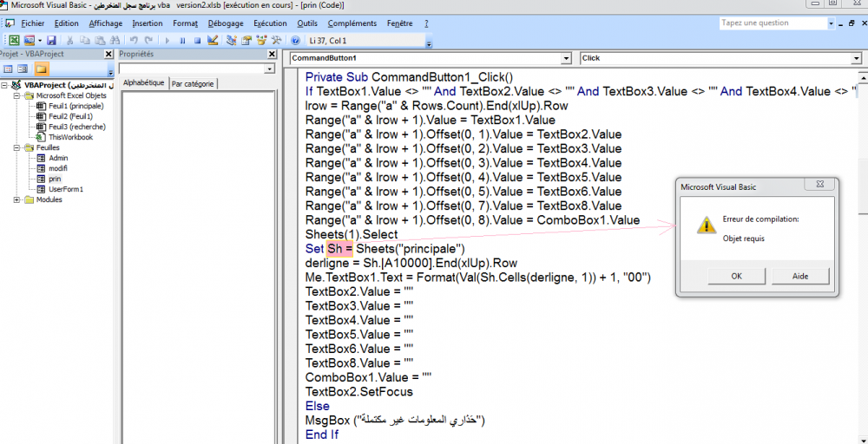868x444 pixels.
Task: Click the Copy toolbar icon
Action: [85, 41]
